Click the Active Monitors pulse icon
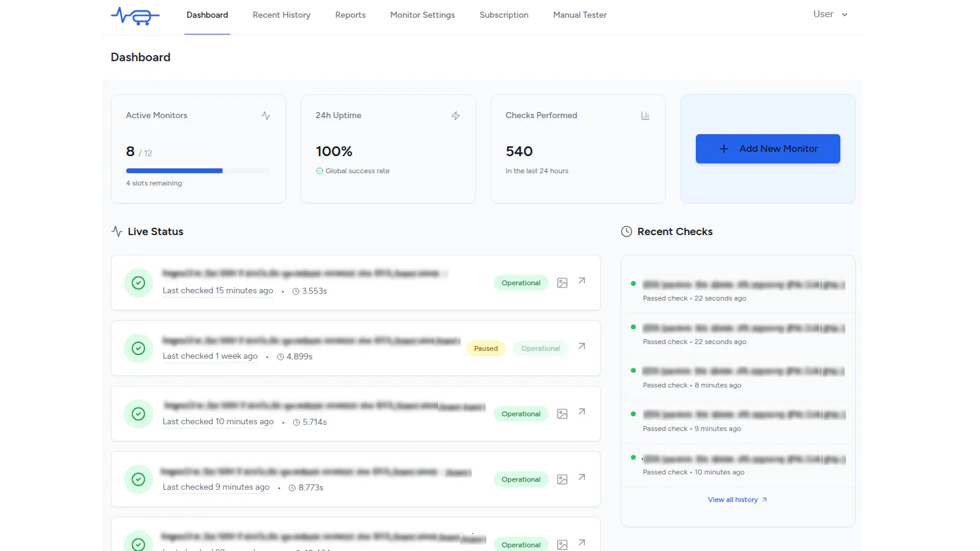The image size is (980, 551). tap(266, 116)
